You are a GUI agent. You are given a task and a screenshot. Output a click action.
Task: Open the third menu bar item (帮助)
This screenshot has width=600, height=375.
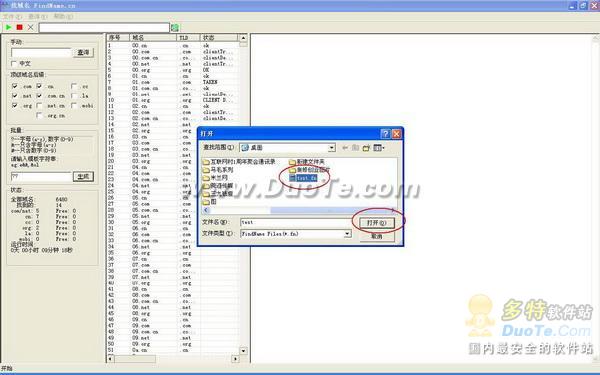pyautogui.click(x=63, y=16)
